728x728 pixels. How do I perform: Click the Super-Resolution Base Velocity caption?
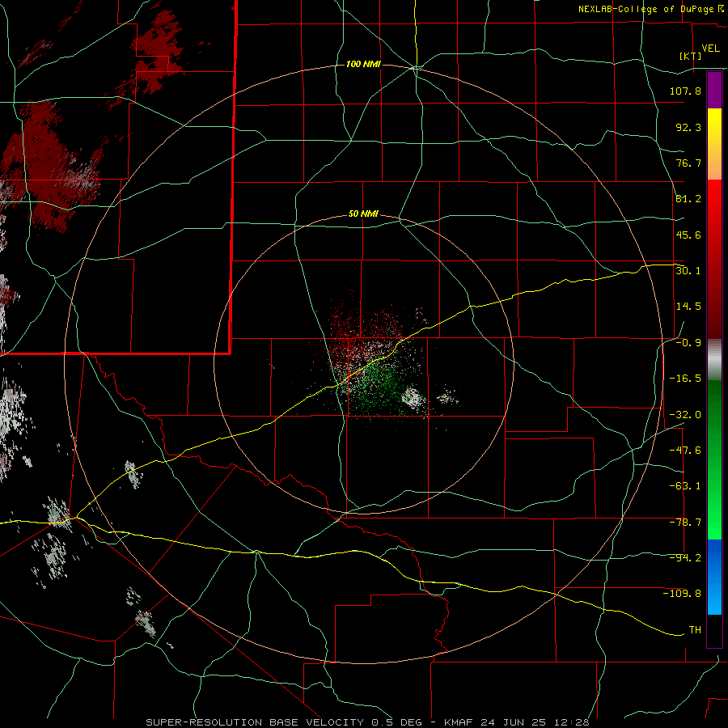point(367,722)
